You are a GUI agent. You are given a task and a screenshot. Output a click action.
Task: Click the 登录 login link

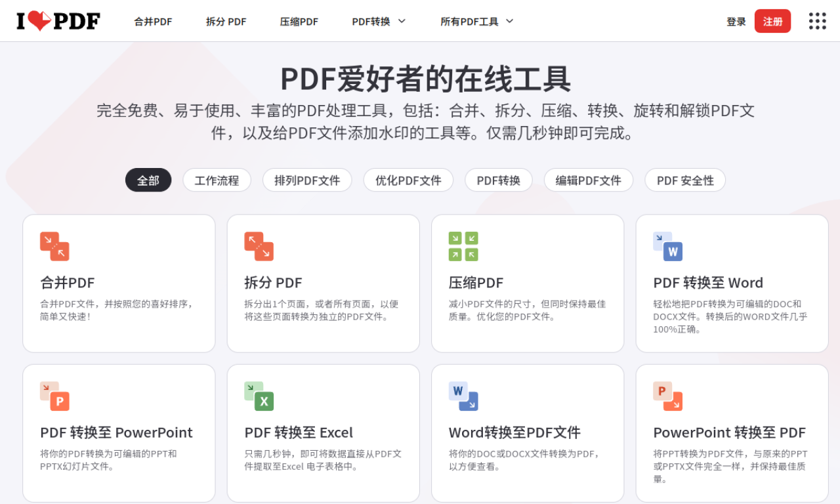click(x=736, y=22)
